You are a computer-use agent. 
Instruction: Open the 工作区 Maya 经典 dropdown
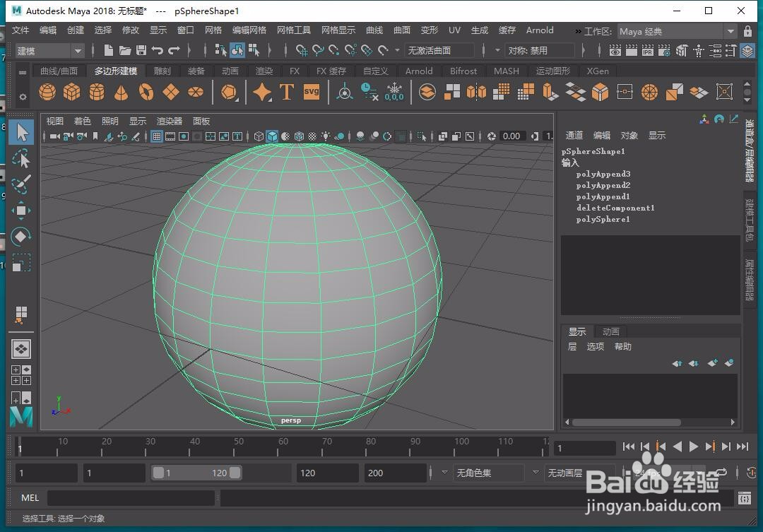click(x=678, y=31)
